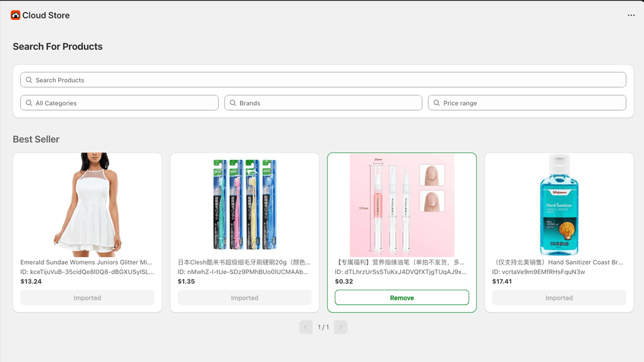Screen dimensions: 644x362
Task: Click Imported button under Clesh toothbrush
Action: click(245, 298)
